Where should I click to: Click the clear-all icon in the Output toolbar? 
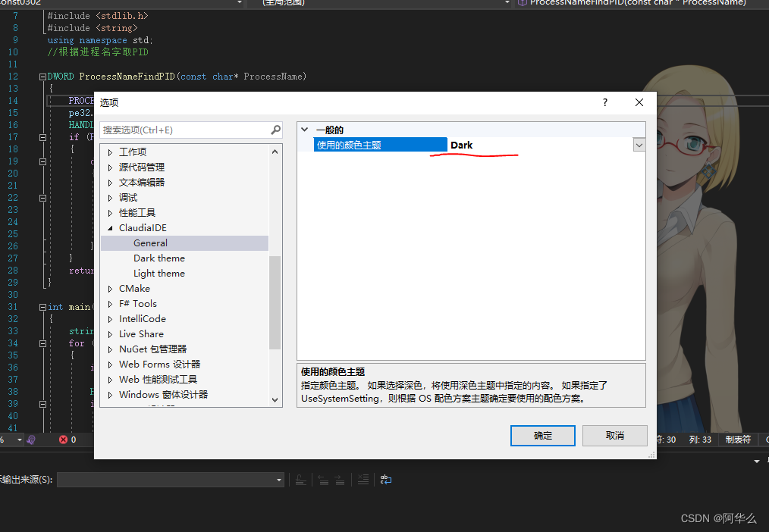363,479
